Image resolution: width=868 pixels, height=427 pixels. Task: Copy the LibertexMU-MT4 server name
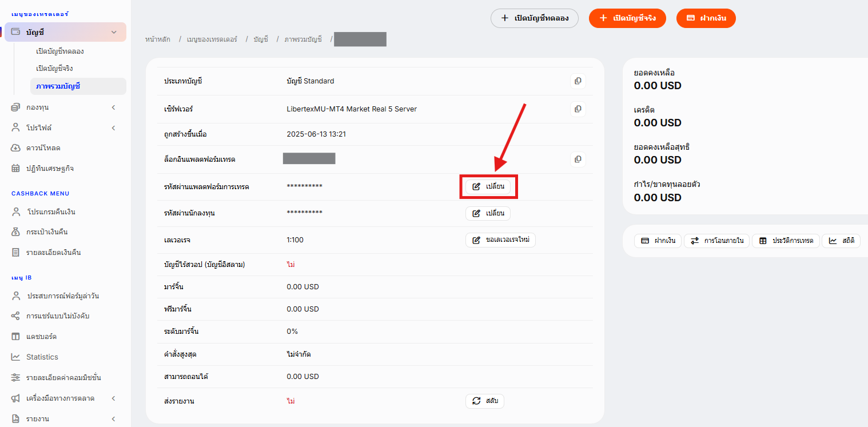click(x=578, y=109)
